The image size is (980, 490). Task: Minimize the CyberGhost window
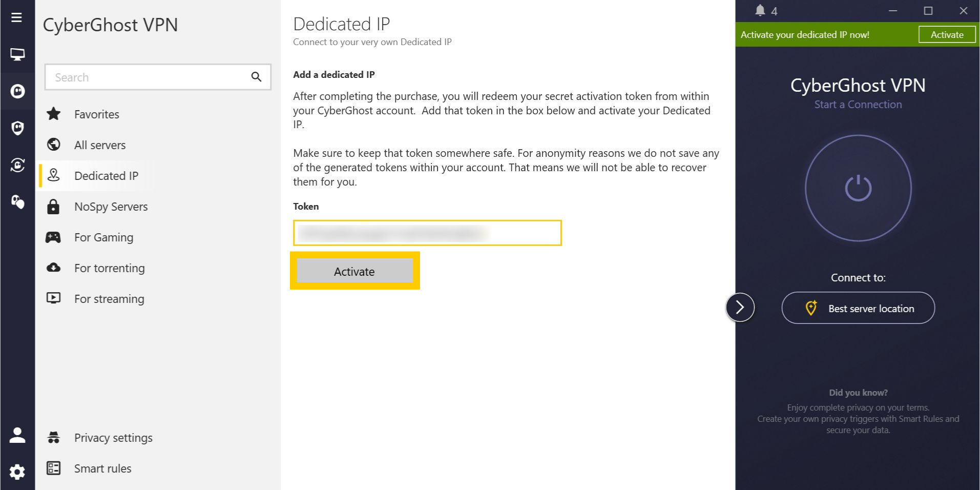[893, 11]
